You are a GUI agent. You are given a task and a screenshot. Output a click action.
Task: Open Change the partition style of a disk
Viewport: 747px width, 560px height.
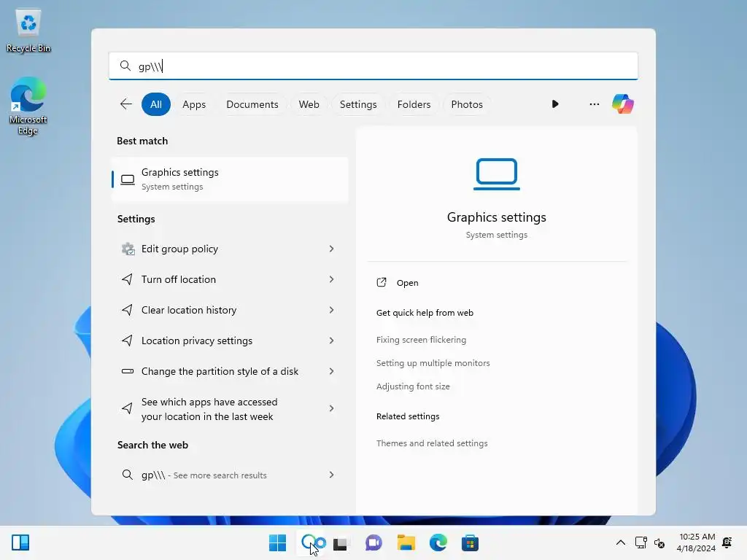(230, 371)
